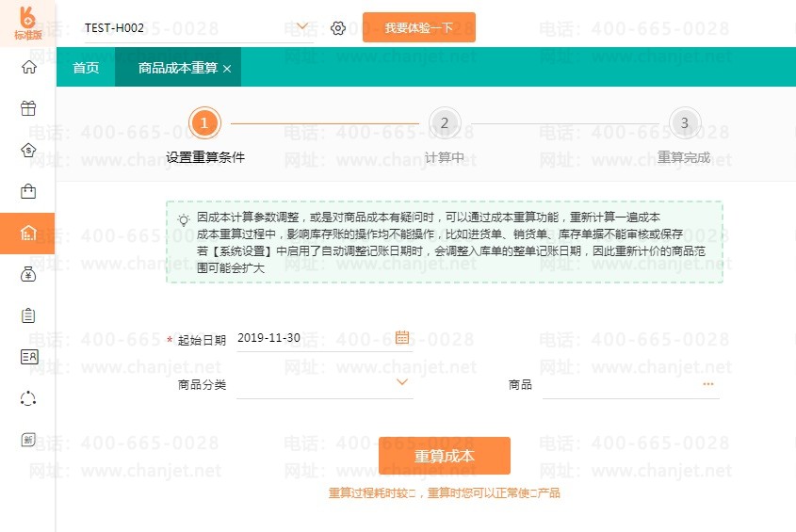Open the home icon in the sidebar
The image size is (796, 532).
point(29,67)
